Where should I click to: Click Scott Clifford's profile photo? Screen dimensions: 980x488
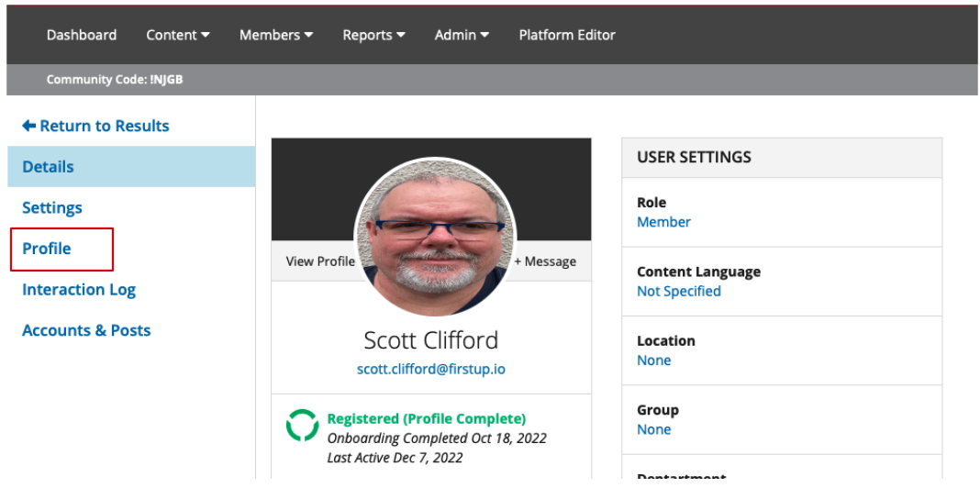point(434,237)
